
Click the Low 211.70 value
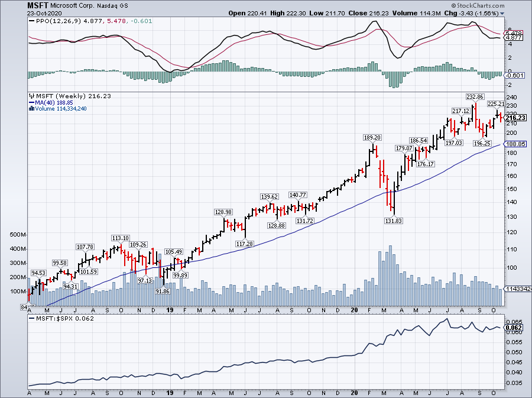point(327,13)
